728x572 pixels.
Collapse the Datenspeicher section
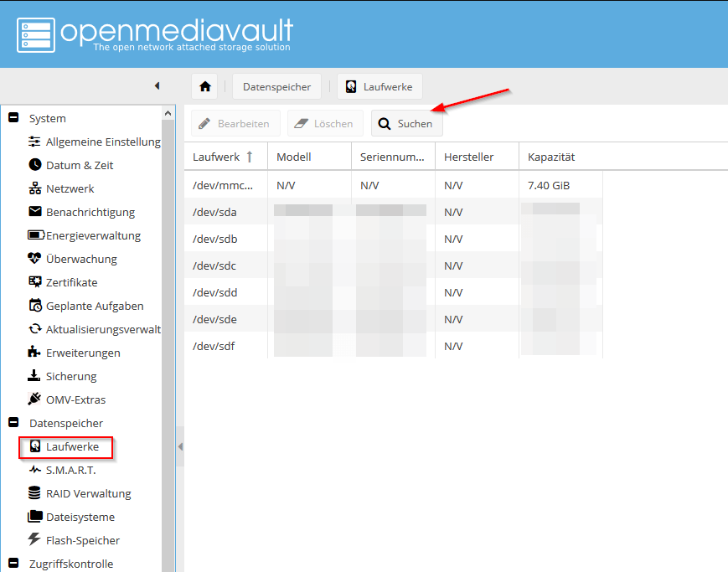click(12, 423)
